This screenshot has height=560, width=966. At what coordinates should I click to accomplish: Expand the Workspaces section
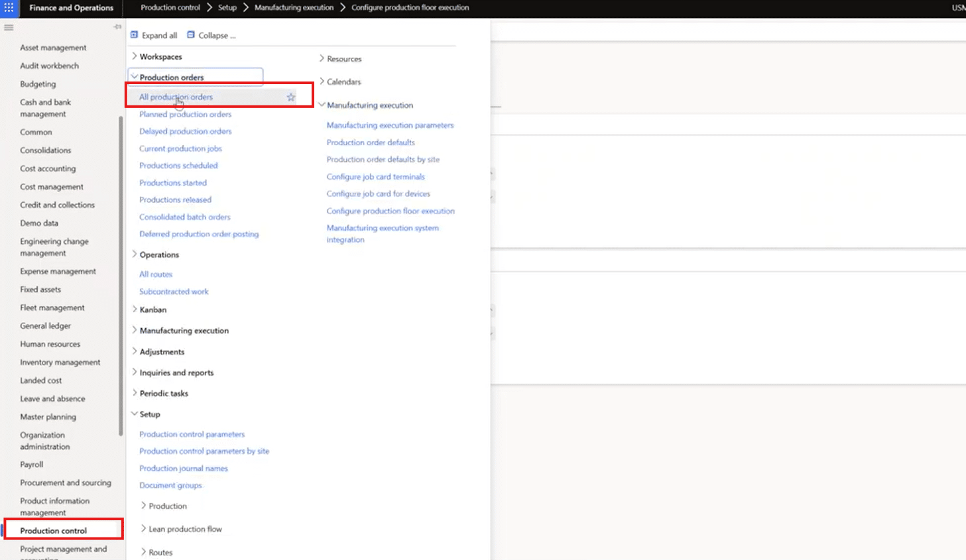[135, 57]
